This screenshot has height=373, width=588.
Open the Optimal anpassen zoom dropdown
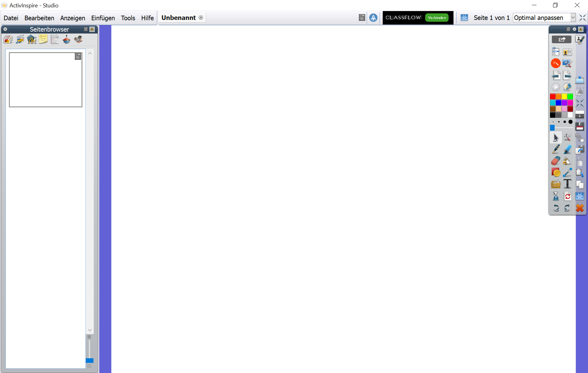[573, 18]
